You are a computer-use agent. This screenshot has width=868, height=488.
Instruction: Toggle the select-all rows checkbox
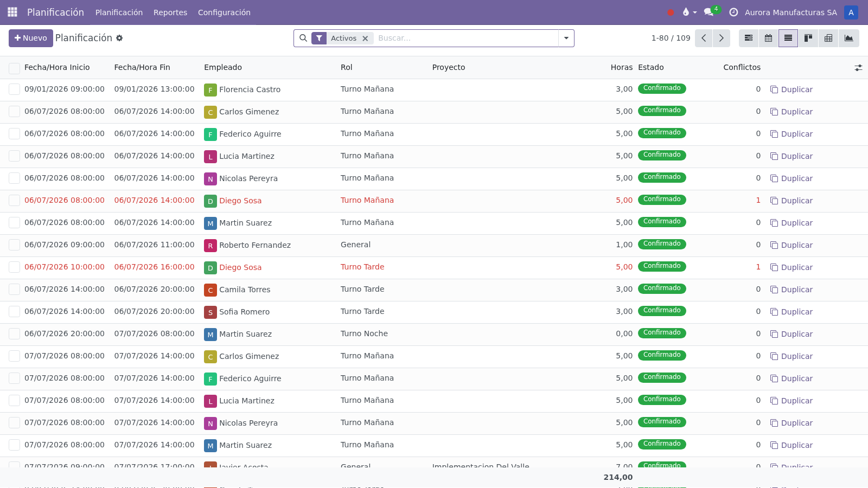coord(14,68)
